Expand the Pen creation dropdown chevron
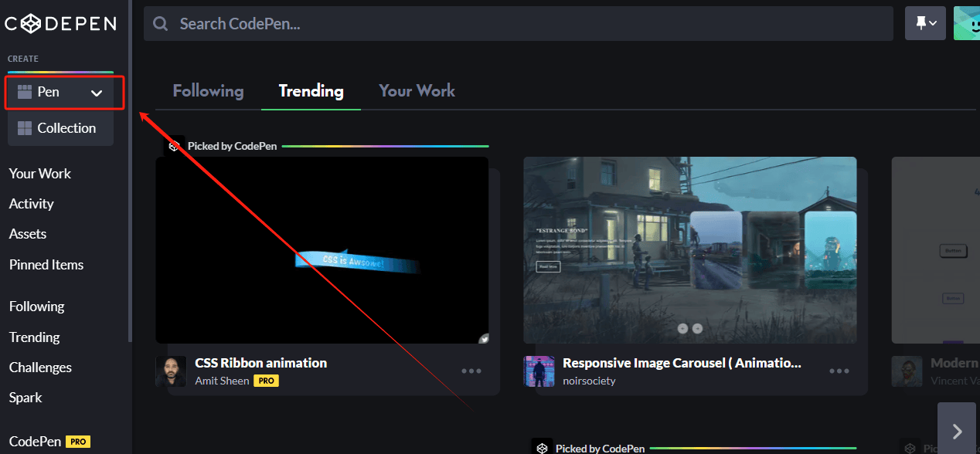 97,92
